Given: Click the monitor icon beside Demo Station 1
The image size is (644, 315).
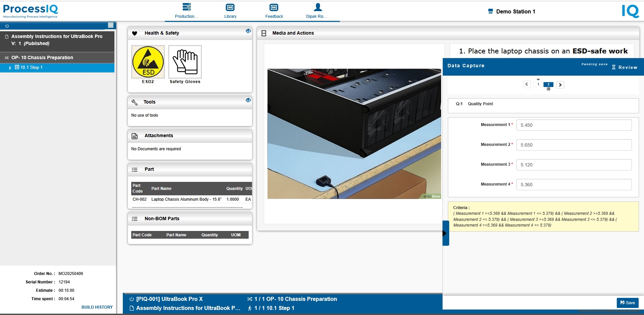Looking at the screenshot, I should point(491,11).
